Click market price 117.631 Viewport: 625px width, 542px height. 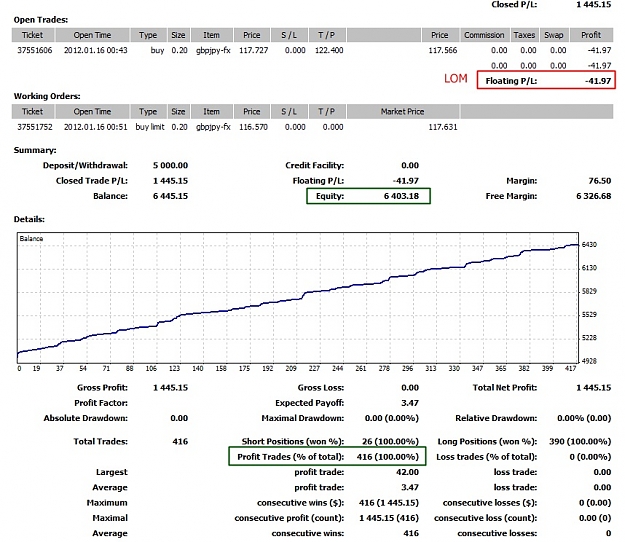(443, 127)
